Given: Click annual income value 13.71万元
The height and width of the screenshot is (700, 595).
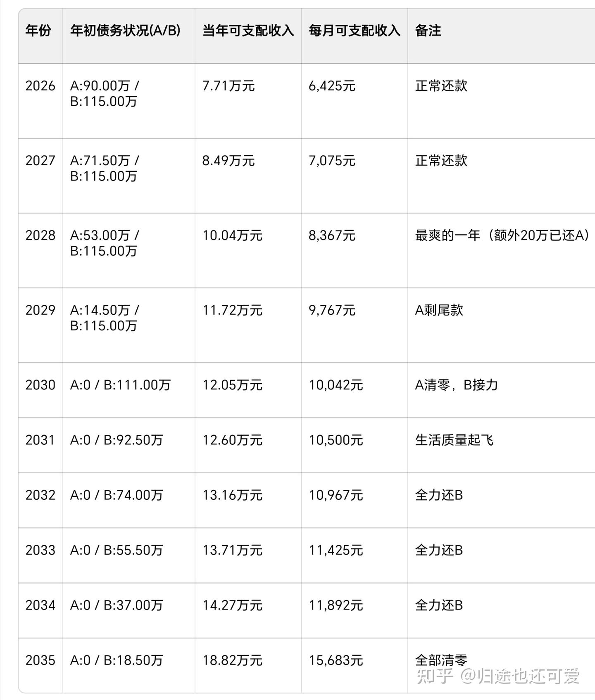Looking at the screenshot, I should click(232, 550).
